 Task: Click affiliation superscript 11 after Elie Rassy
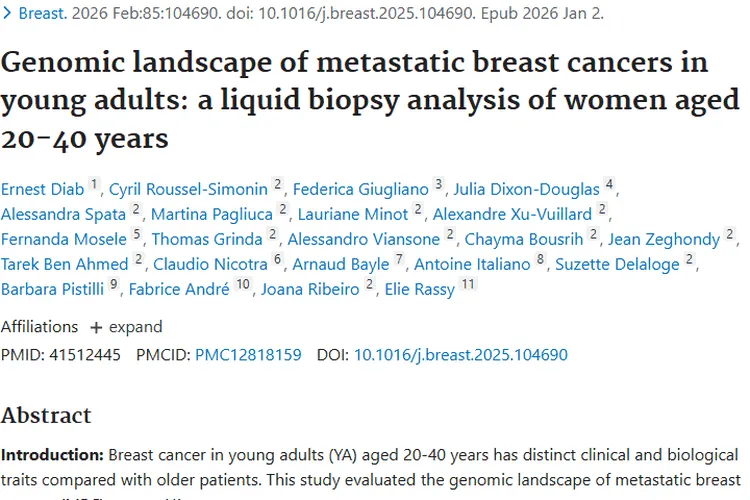click(467, 285)
